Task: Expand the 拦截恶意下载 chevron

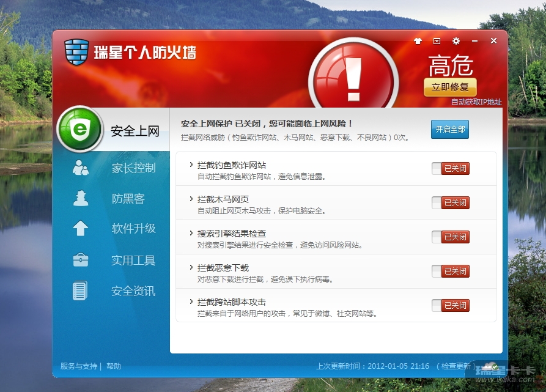Action: pos(191,267)
